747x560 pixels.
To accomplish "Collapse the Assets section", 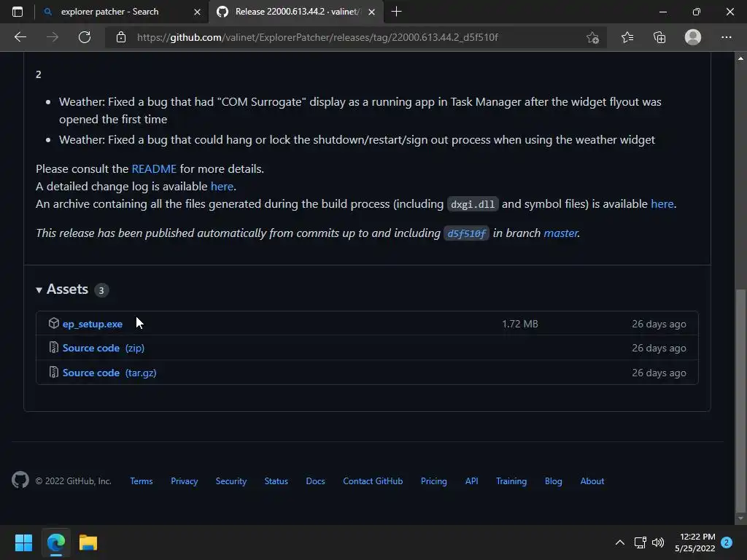I will pyautogui.click(x=62, y=289).
